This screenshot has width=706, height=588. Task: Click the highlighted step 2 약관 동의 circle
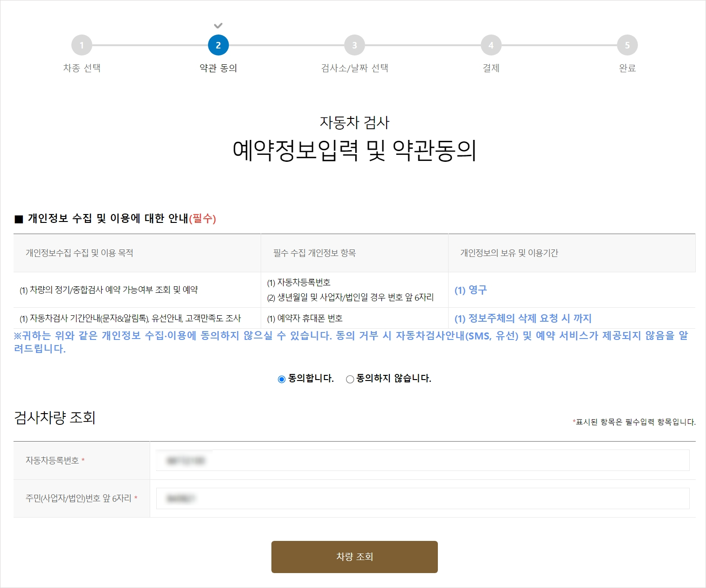[x=217, y=45]
